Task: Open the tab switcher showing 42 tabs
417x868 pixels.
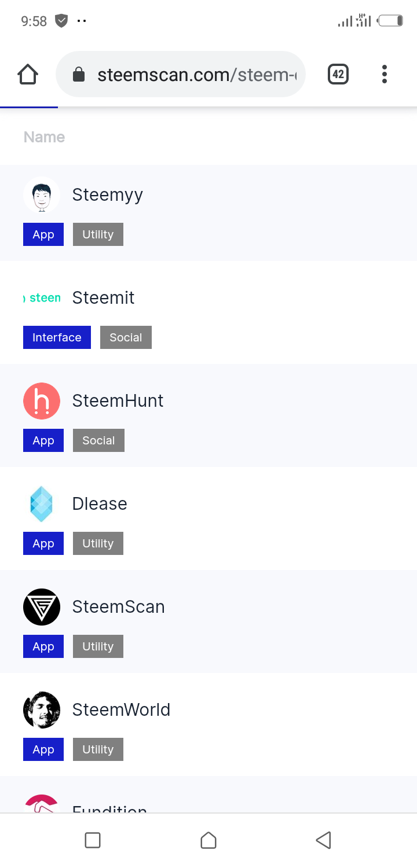Action: [x=338, y=74]
